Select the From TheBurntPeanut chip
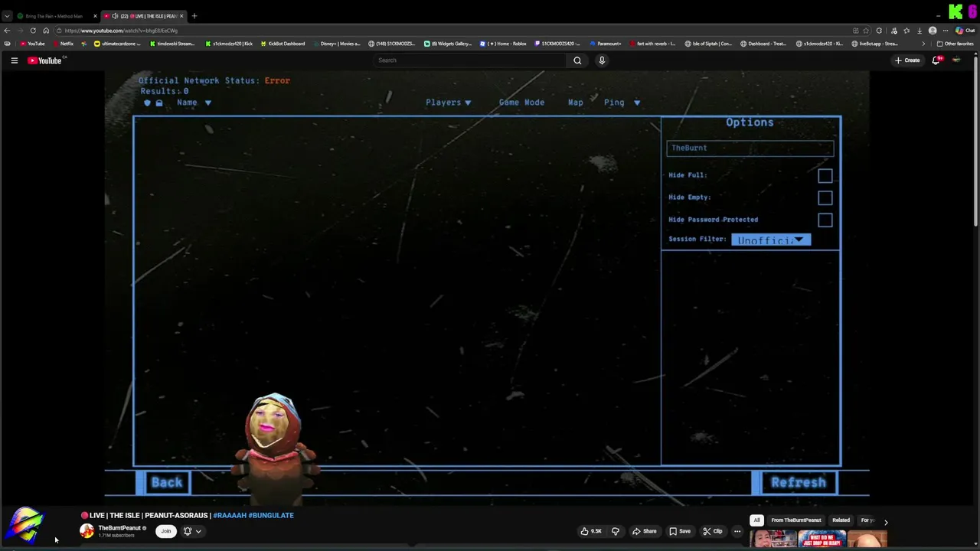980x551 pixels. [x=796, y=520]
